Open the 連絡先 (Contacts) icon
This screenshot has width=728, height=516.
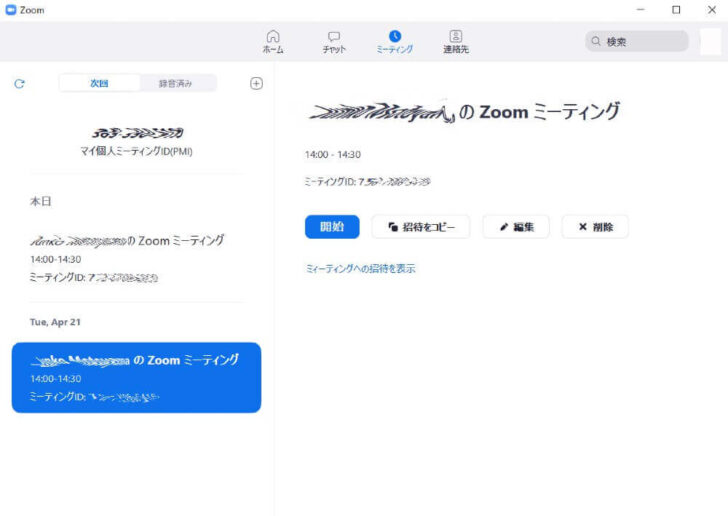pos(456,36)
